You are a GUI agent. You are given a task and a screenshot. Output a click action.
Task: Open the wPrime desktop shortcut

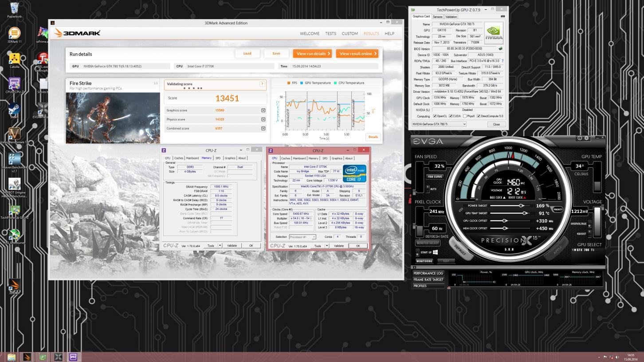pyautogui.click(x=43, y=35)
